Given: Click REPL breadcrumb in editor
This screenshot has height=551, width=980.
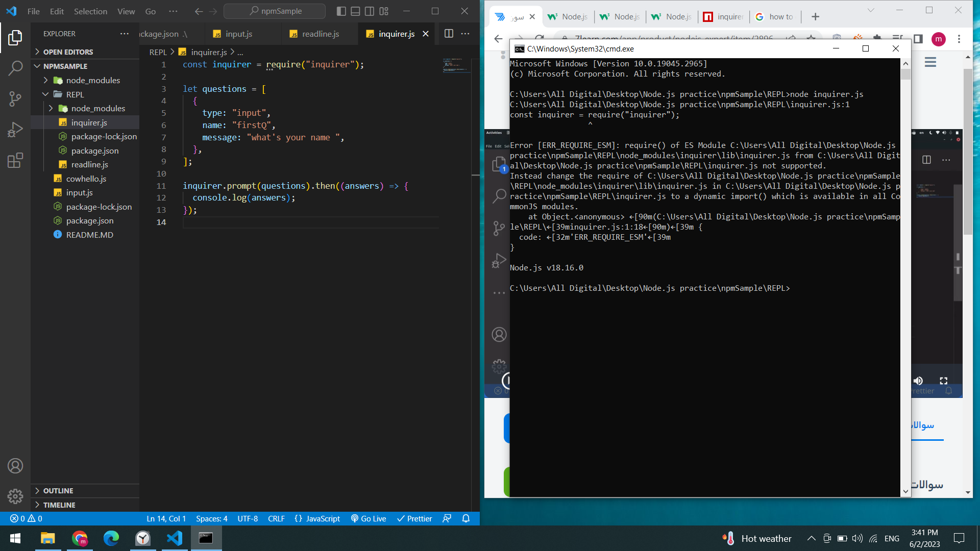Looking at the screenshot, I should (158, 52).
